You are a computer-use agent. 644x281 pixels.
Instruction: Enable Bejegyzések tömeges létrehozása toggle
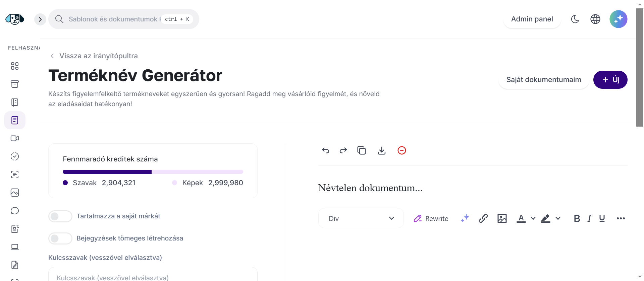[x=60, y=238]
